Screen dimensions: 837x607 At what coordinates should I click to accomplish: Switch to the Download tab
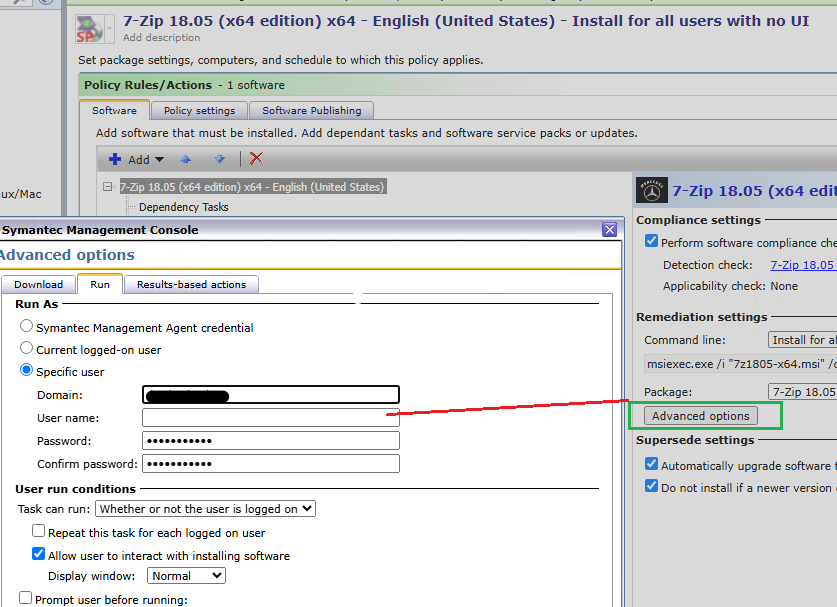39,285
